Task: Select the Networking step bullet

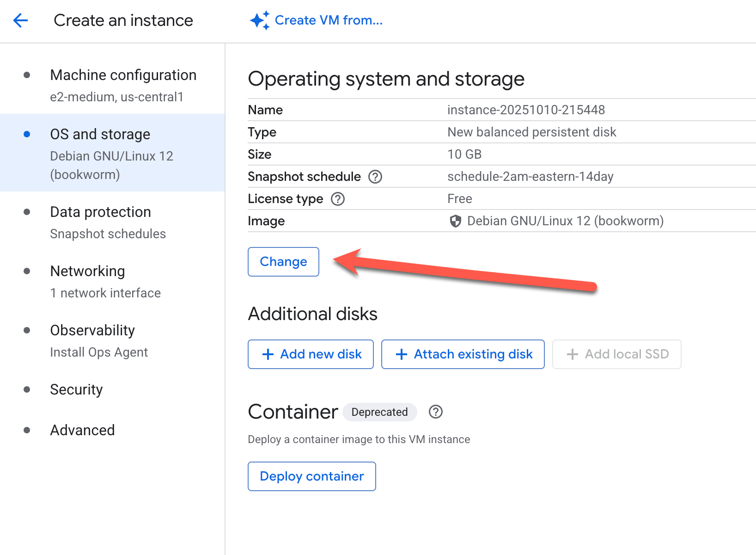Action: tap(27, 271)
